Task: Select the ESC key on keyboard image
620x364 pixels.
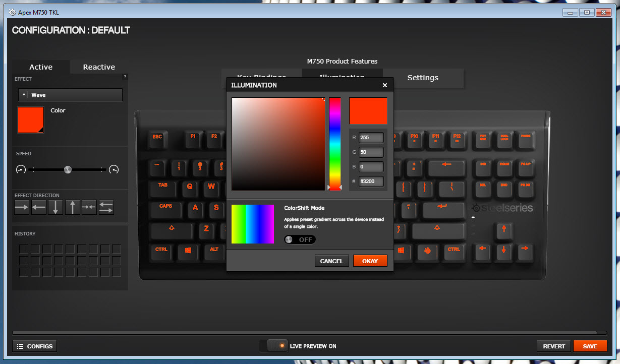Action: [x=157, y=140]
